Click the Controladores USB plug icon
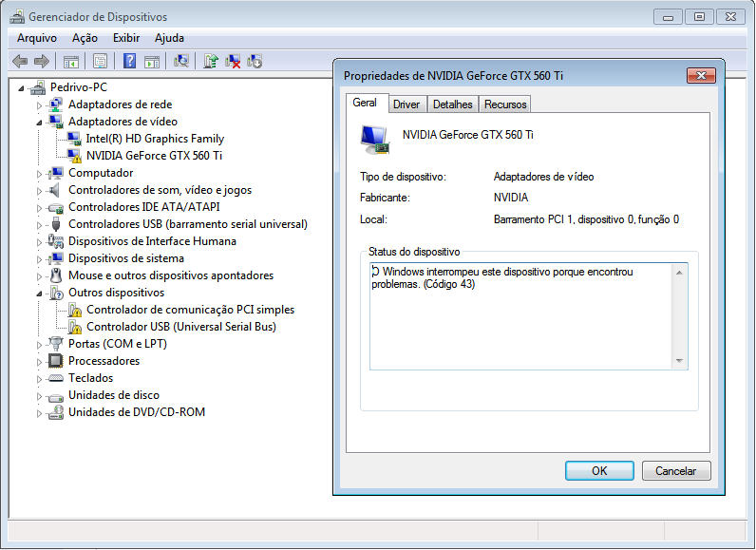756x550 pixels. pos(56,224)
